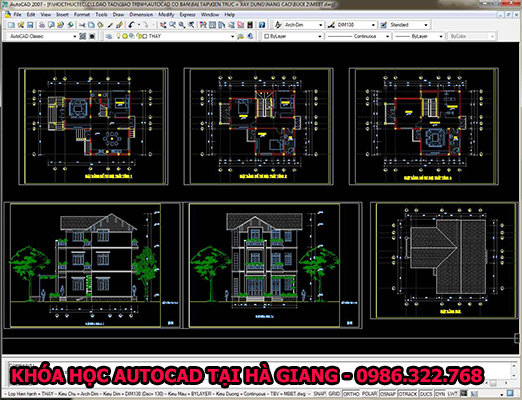Open the Format menu
The width and height of the screenshot is (522, 400).
(82, 15)
